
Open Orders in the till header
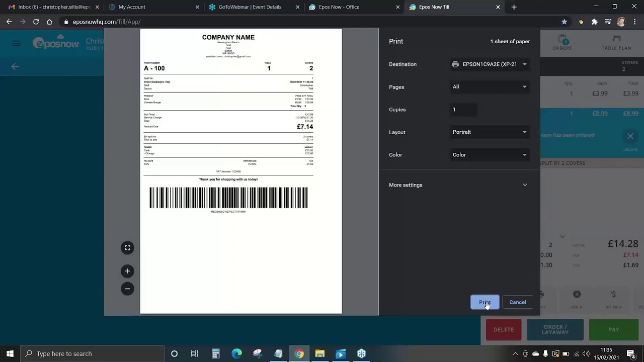[x=562, y=43]
